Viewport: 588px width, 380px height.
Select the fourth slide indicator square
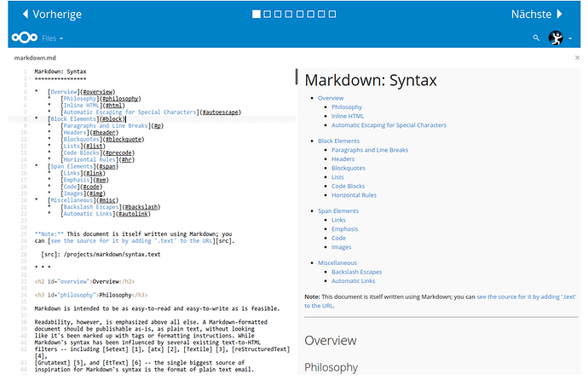[289, 14]
